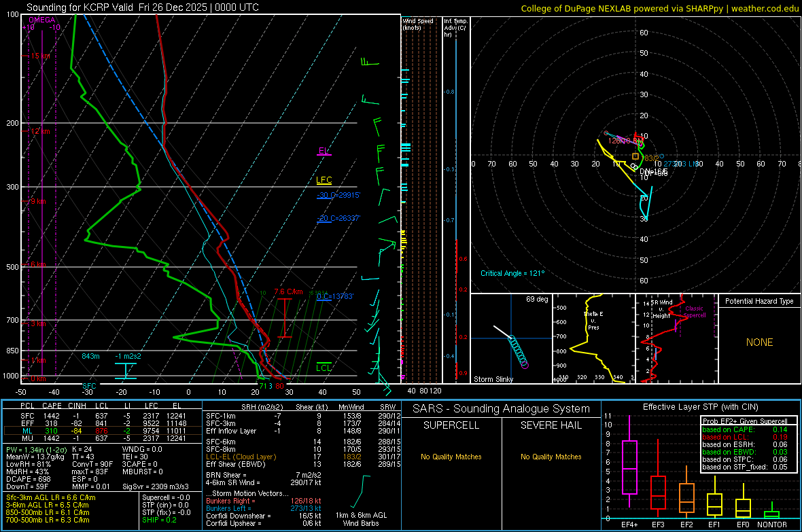
Task: Click the magenta 'OMEGA' label
Action: point(42,20)
